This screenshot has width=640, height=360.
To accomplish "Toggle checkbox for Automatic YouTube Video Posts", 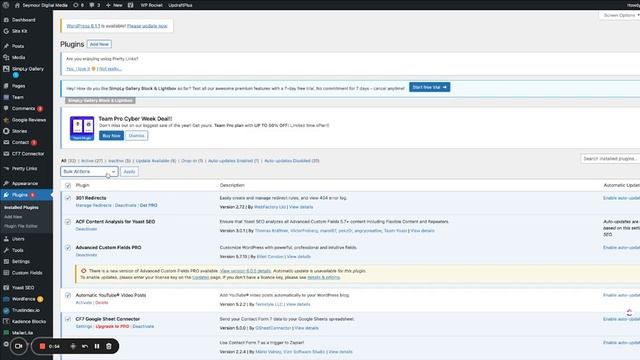I will (68, 295).
